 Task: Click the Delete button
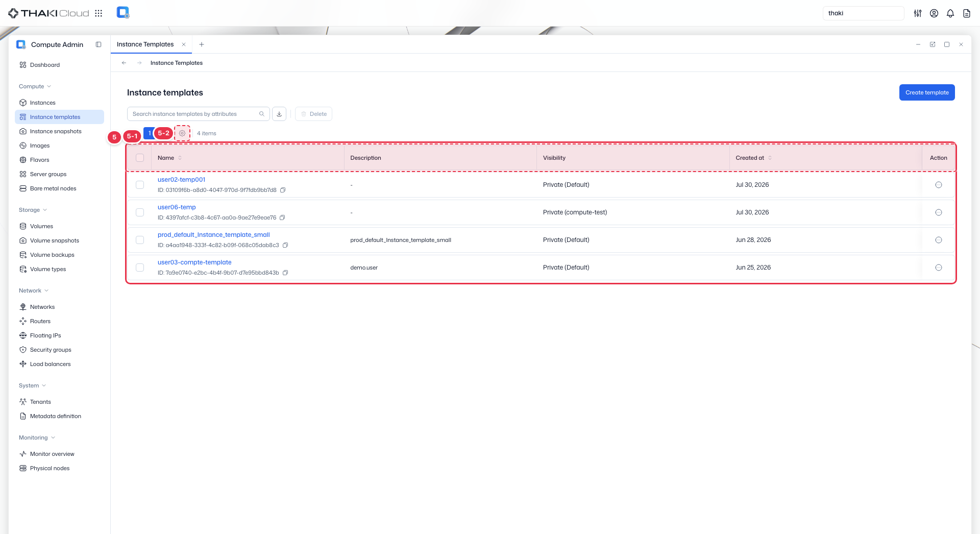(313, 114)
